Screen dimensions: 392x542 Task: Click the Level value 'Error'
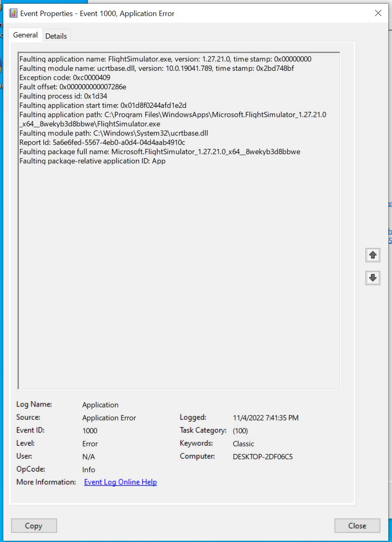90,444
